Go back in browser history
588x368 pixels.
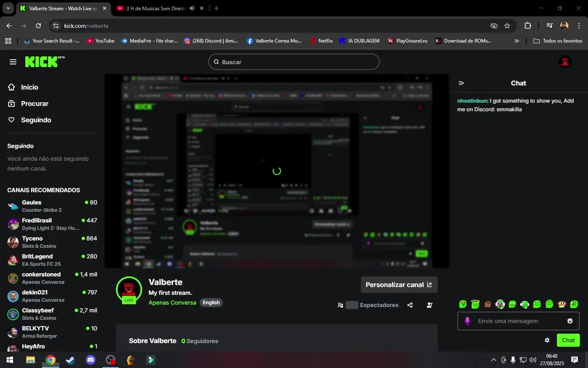[x=9, y=26]
